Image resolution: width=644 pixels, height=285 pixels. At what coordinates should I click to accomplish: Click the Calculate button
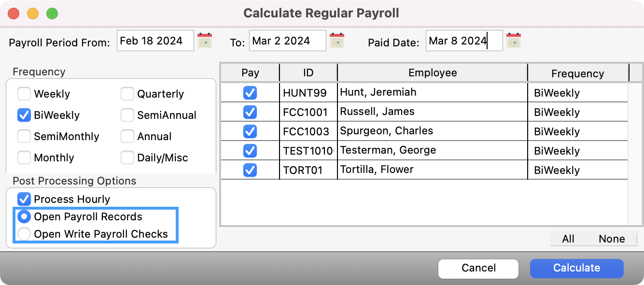point(576,268)
